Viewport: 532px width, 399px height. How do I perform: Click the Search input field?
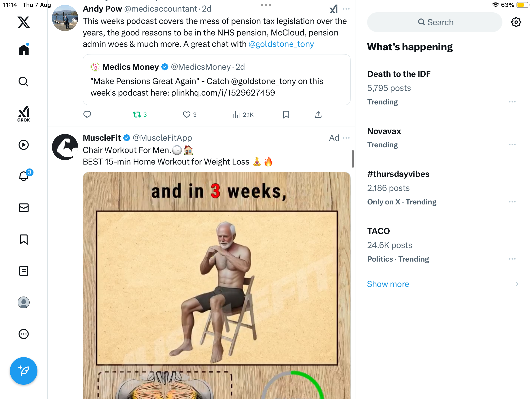click(435, 22)
